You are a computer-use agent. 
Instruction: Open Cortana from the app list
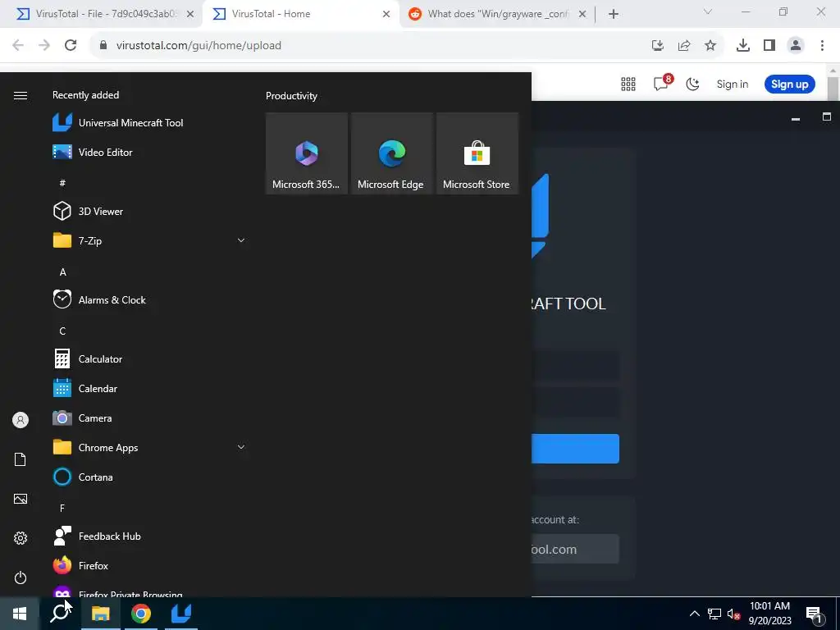point(83,477)
